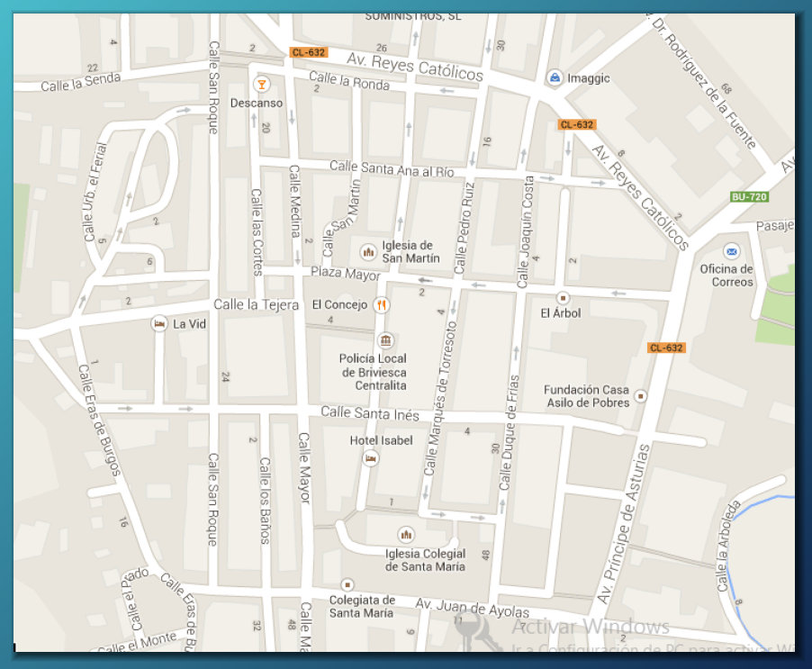Viewport: 812px width, 669px height.
Task: Click the El Concejo restaurant icon
Action: click(x=382, y=305)
